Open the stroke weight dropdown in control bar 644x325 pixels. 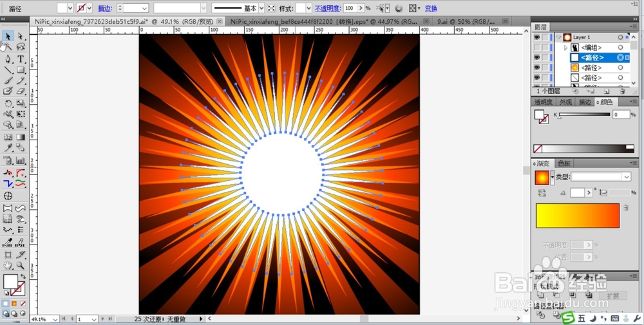pyautogui.click(x=144, y=8)
